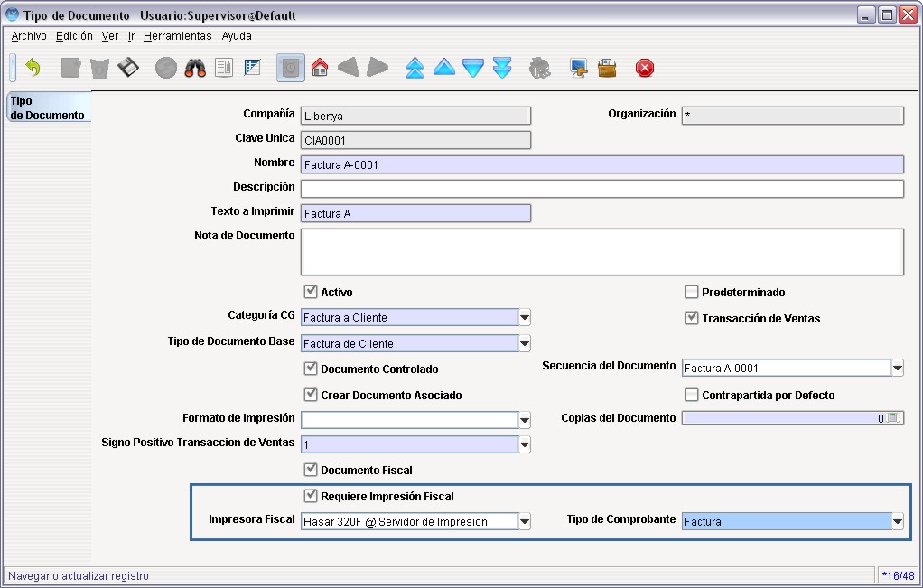Go to previous record with single up arrow
This screenshot has height=588, width=923.
tap(444, 68)
